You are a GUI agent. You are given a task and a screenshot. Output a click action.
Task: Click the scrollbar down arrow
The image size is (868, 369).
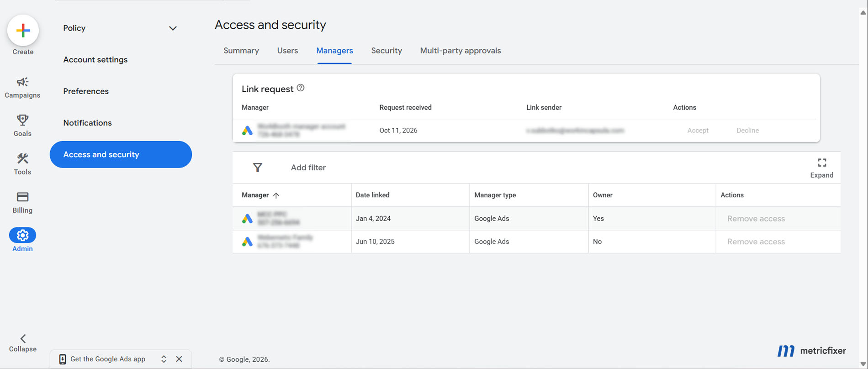click(863, 364)
